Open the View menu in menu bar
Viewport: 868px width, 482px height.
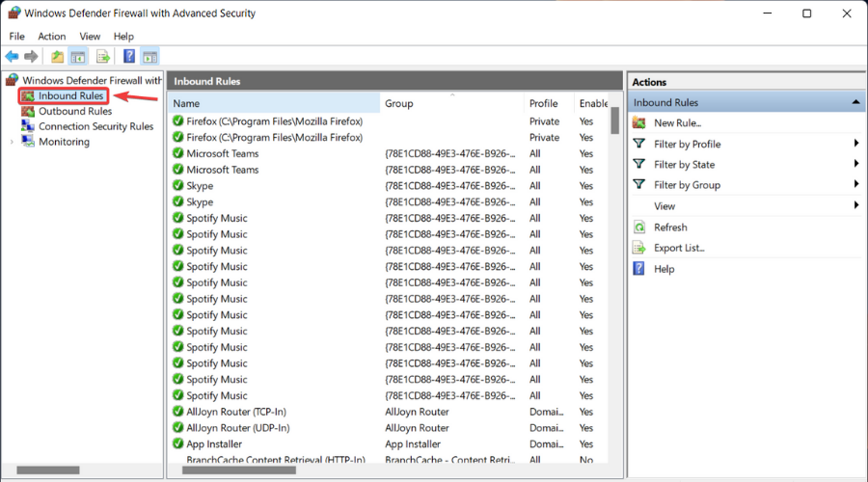90,37
